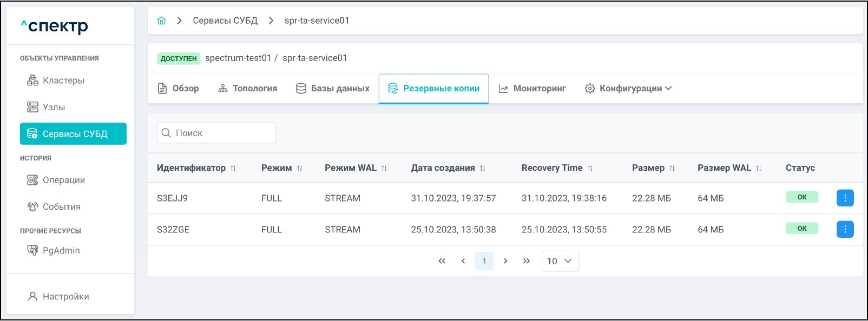Open Настройки at sidebar bottom
This screenshot has width=868, height=321.
pyautogui.click(x=65, y=296)
